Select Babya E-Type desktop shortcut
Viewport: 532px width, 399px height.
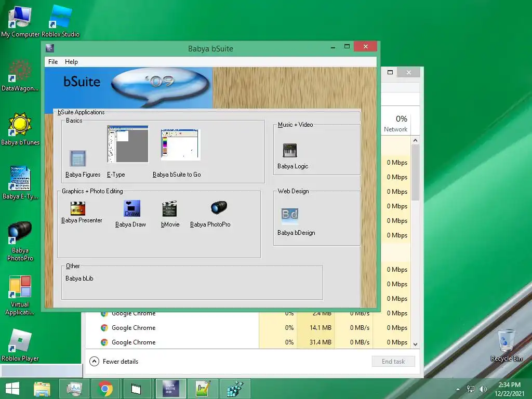tap(20, 183)
